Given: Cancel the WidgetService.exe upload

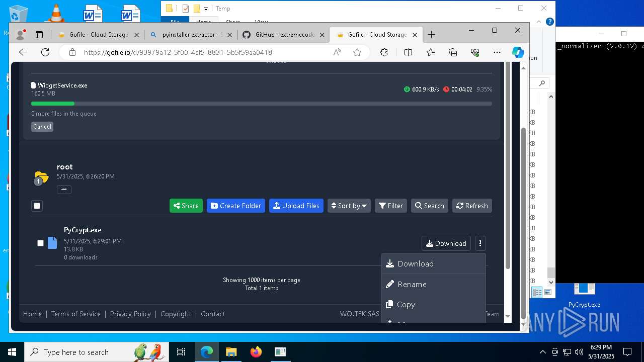Looking at the screenshot, I should pos(42,127).
